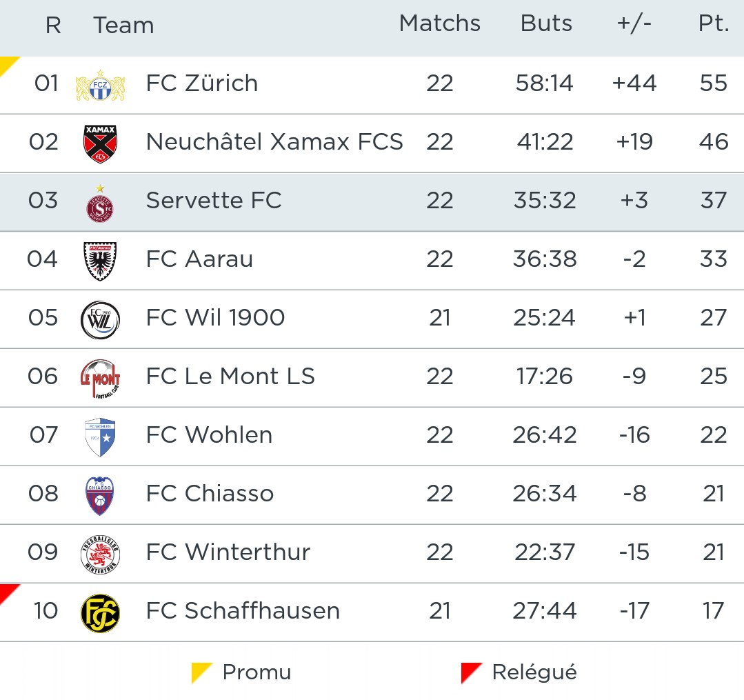Click the Matchs column header
Screen dimensions: 744x700
[x=439, y=23]
